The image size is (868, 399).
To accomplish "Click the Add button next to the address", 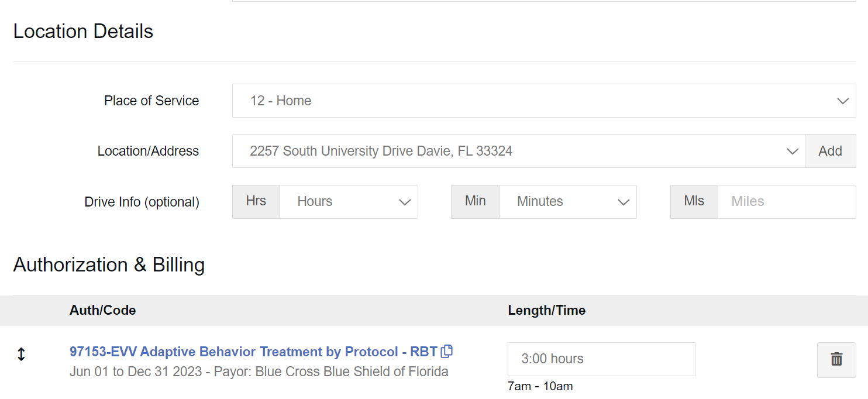I will tap(830, 151).
